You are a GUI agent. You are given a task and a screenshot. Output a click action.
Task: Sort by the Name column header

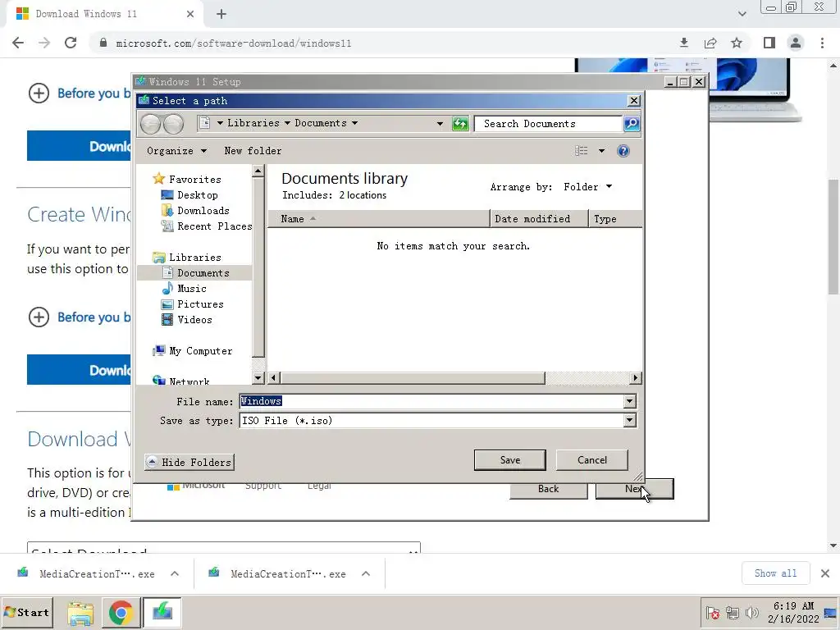[378, 218]
